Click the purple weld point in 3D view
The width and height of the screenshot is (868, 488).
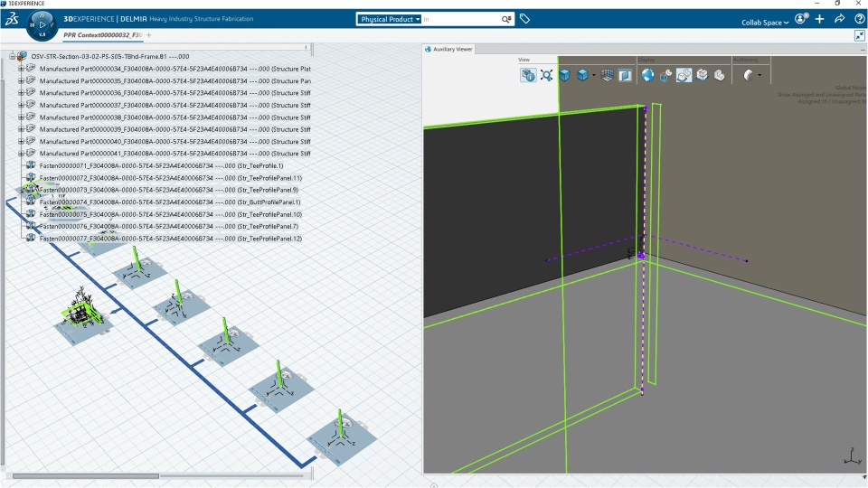[x=641, y=256]
